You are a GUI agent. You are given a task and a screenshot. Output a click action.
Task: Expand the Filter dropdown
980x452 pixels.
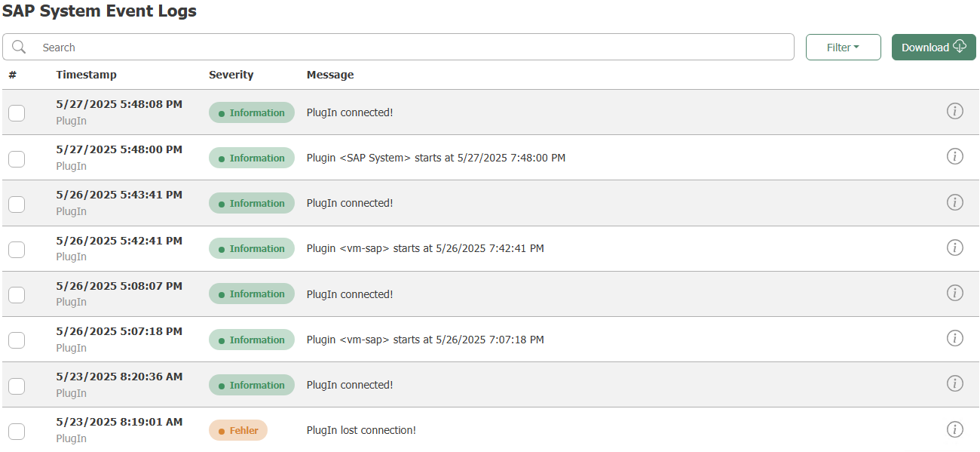point(843,47)
